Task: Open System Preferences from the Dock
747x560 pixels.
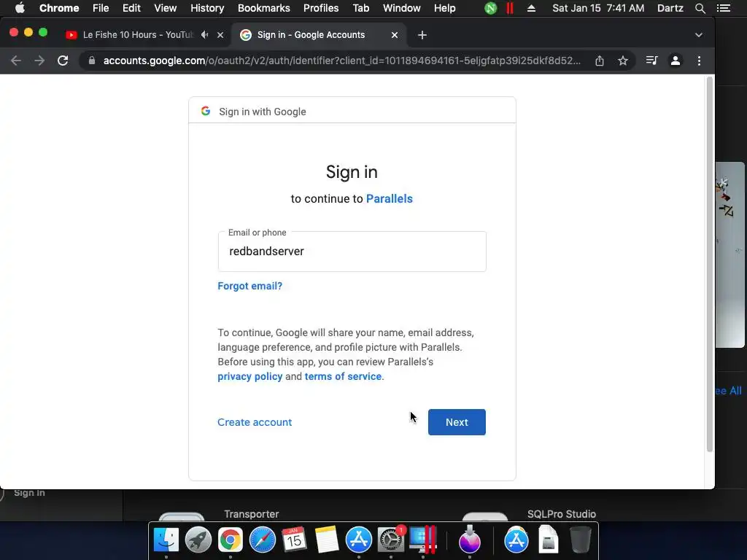Action: coord(391,540)
